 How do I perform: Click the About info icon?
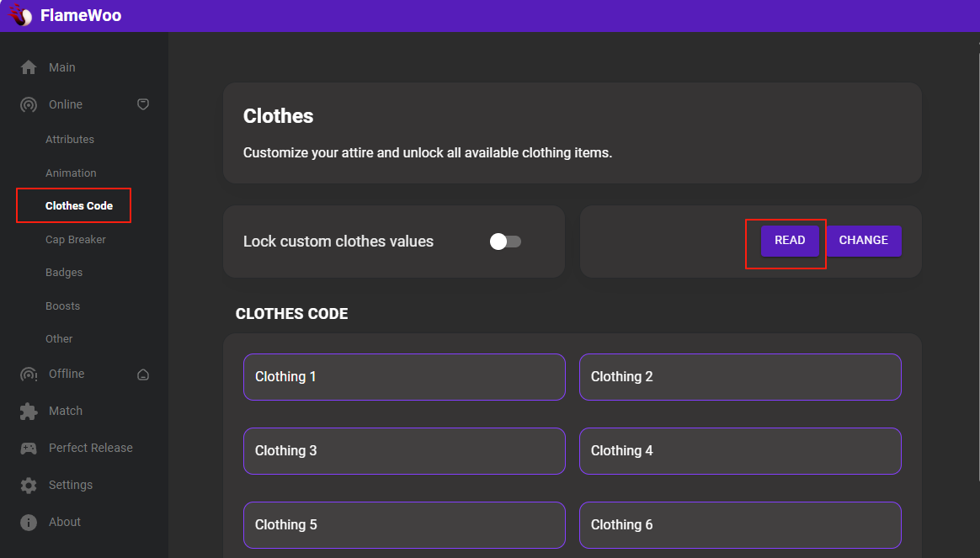click(28, 523)
